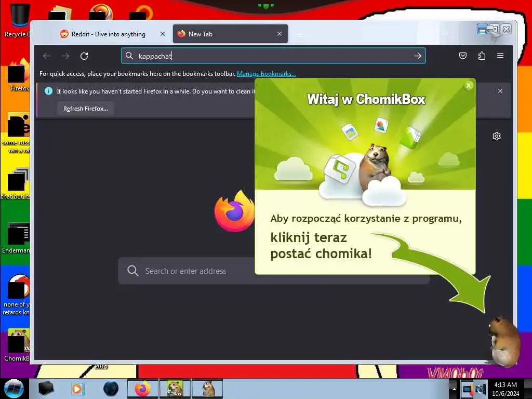The height and width of the screenshot is (399, 532).
Task: Select the 'none of y' desktop icon
Action: pyautogui.click(x=17, y=295)
